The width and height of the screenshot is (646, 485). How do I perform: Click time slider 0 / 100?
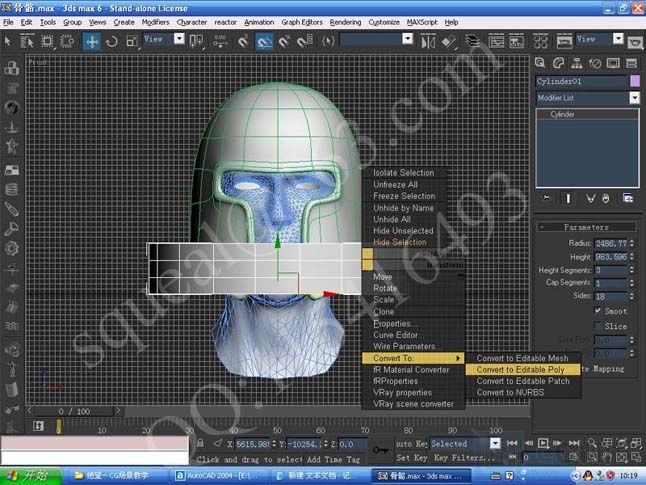coord(74,411)
